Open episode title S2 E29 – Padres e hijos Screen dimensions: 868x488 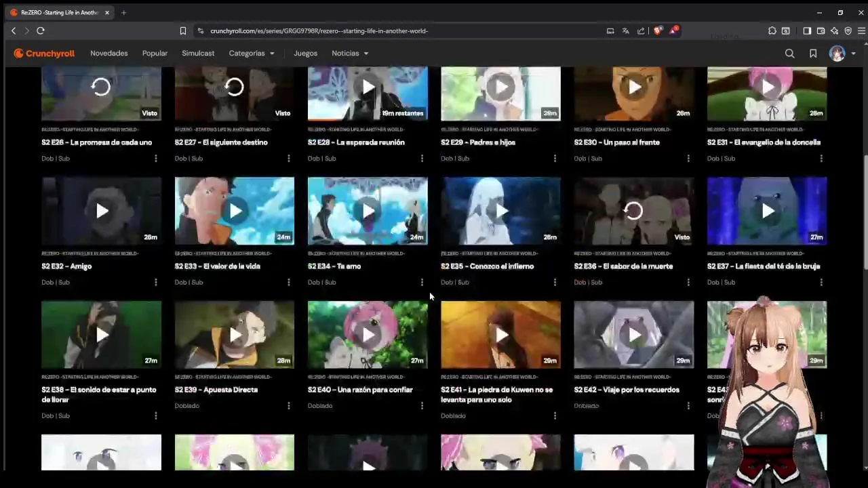[x=478, y=142]
